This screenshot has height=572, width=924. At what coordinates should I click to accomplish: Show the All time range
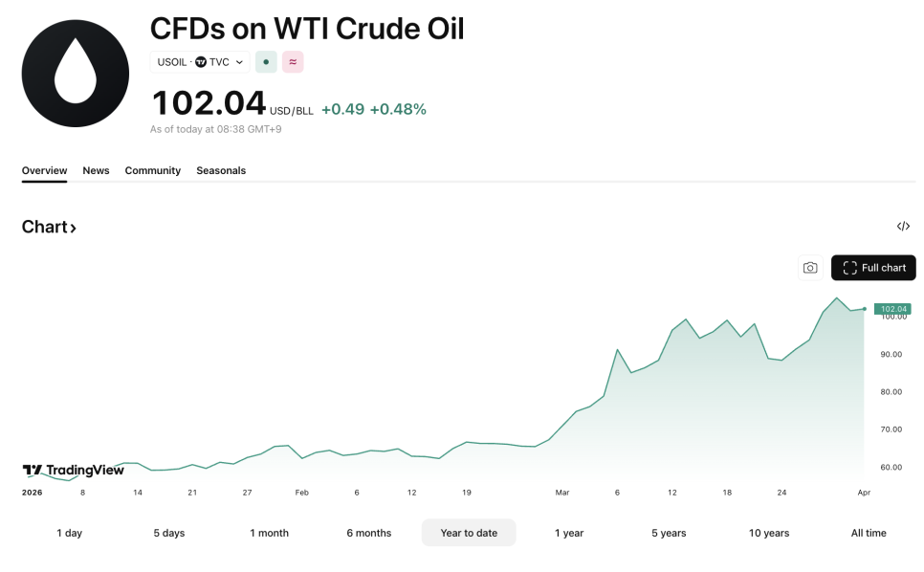pyautogui.click(x=869, y=533)
